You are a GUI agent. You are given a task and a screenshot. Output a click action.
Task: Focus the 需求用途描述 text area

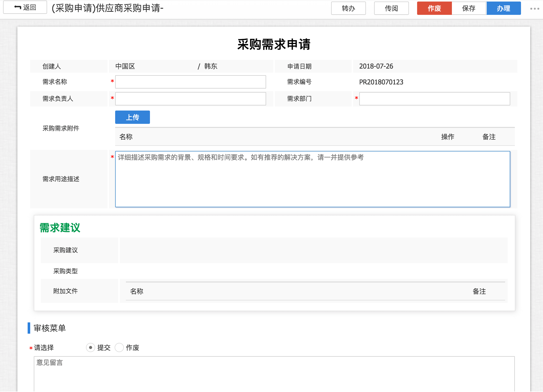pos(312,179)
